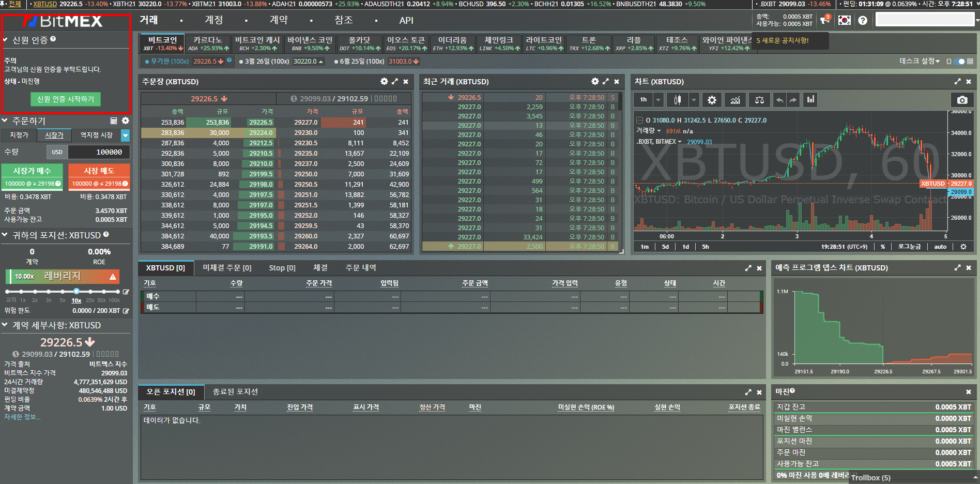The width and height of the screenshot is (980, 484).
Task: Open API menu in top navigation
Action: pos(406,20)
